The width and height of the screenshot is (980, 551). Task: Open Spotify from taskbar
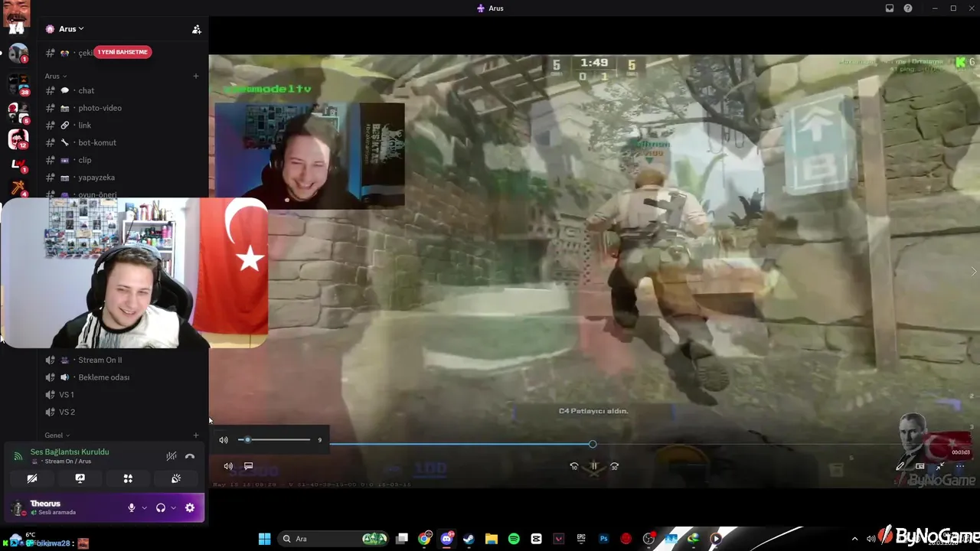(x=514, y=539)
